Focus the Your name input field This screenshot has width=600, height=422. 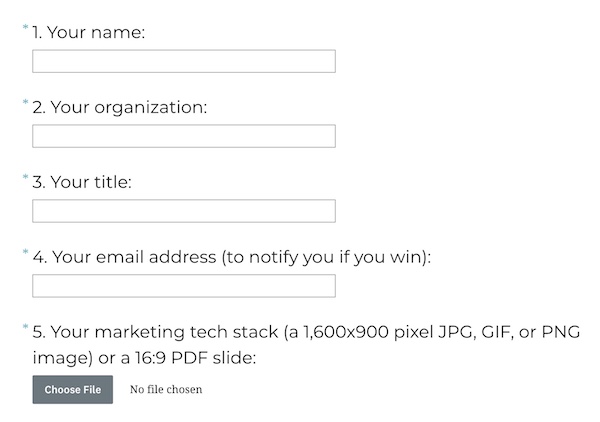[184, 61]
